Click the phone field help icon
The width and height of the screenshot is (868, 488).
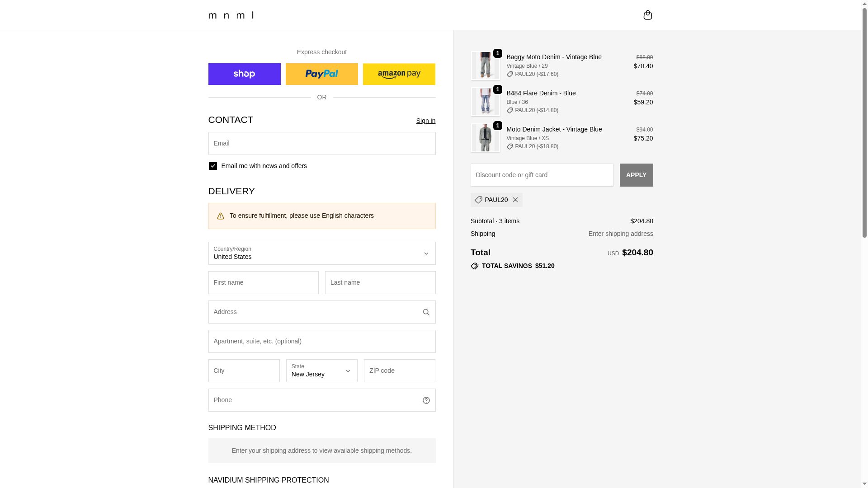[426, 400]
